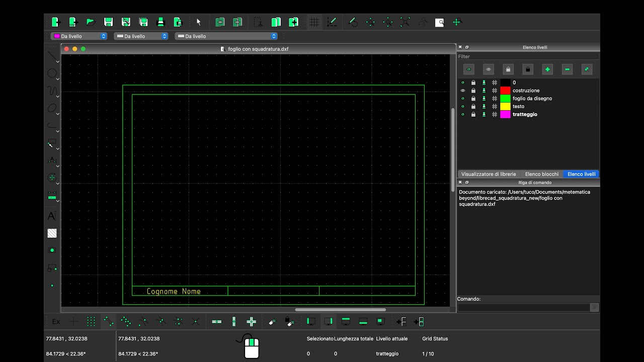Toggle Restrict Horizontal snap
This screenshot has height=362, width=644.
[217, 322]
